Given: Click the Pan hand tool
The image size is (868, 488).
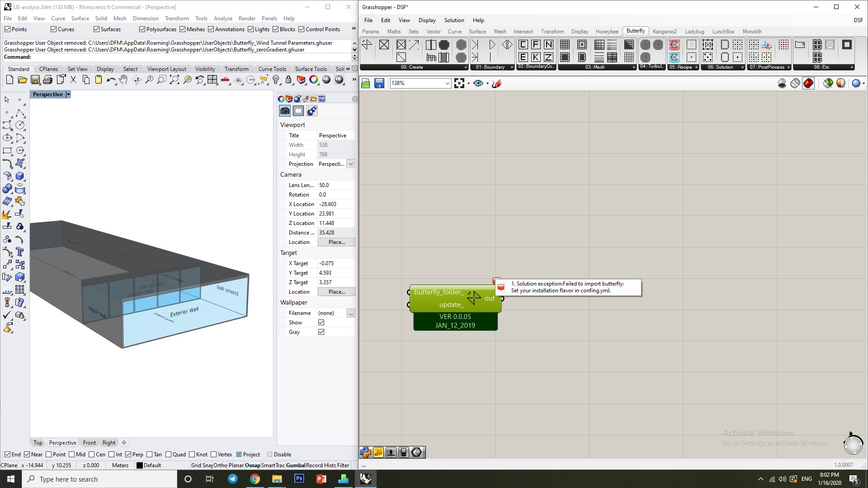Looking at the screenshot, I should point(123,80).
